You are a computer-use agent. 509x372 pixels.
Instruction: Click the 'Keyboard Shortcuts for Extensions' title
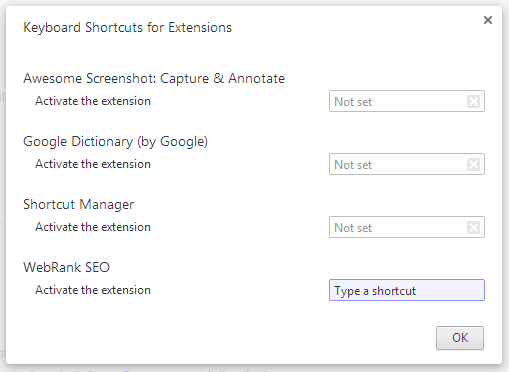127,27
